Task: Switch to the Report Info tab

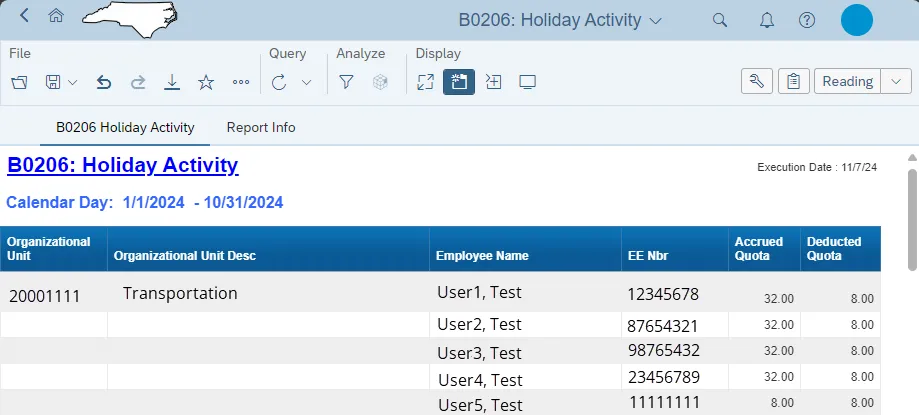Action: click(261, 128)
